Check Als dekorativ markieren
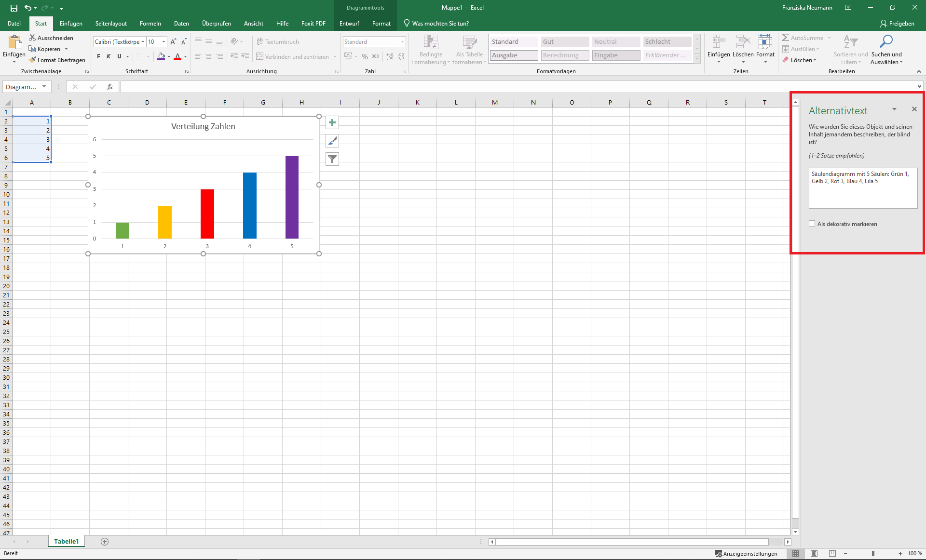The width and height of the screenshot is (926, 560). click(813, 224)
